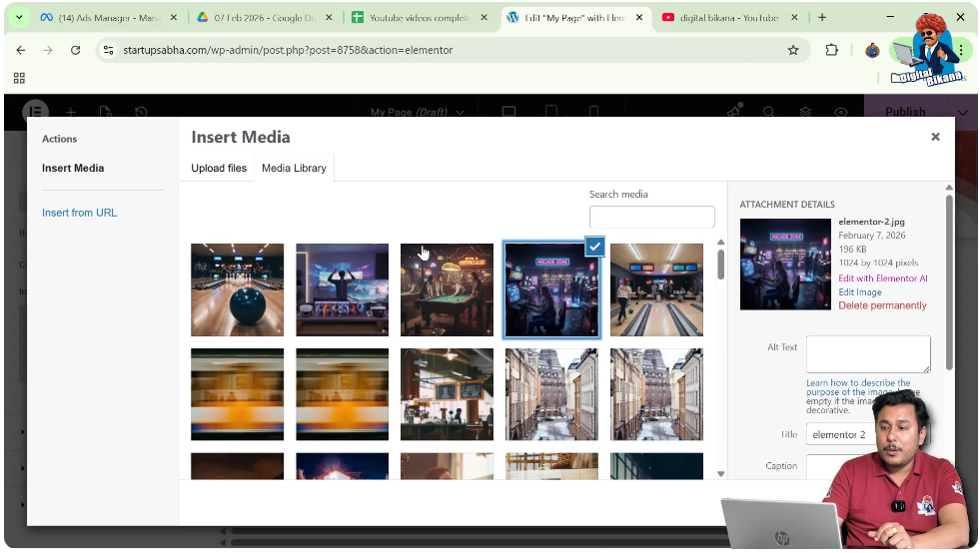Click Insert from URL link

click(x=79, y=213)
